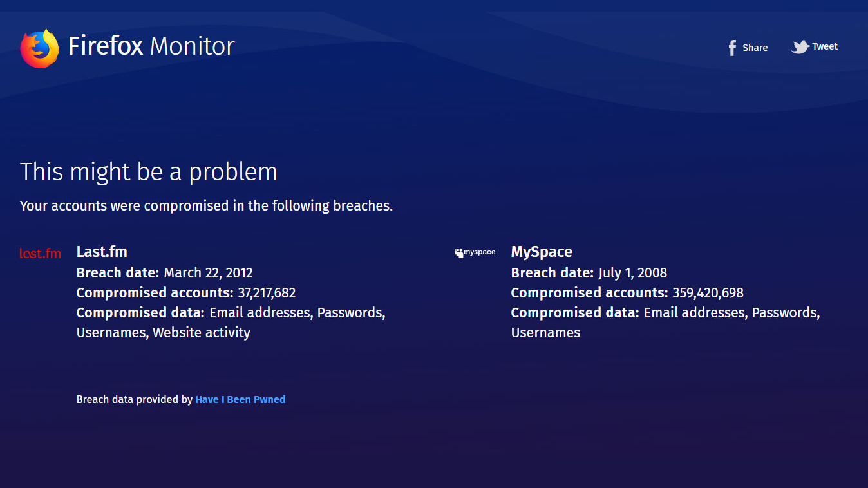Click the MySpace count 359,420,698
868x488 pixels.
click(708, 293)
